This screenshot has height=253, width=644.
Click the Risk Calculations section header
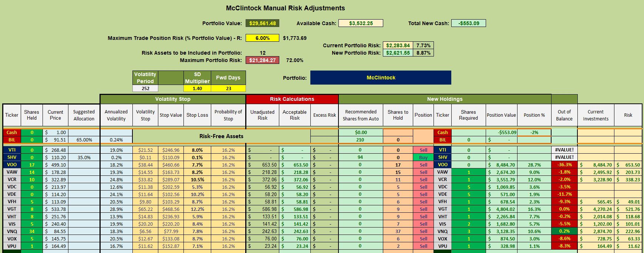292,99
